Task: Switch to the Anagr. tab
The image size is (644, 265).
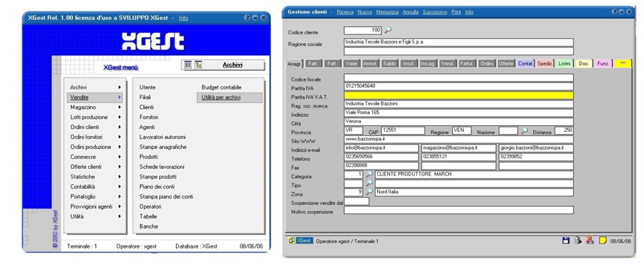Action: click(x=294, y=64)
